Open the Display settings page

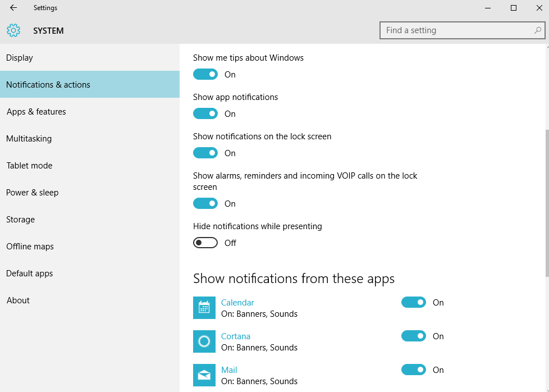(90, 57)
